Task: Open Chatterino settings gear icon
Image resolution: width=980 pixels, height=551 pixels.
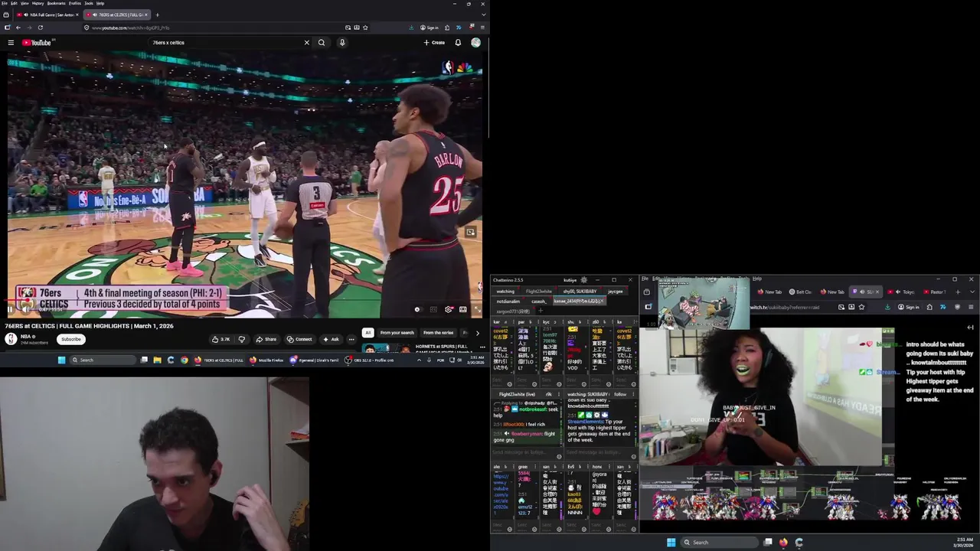Action: tap(584, 280)
